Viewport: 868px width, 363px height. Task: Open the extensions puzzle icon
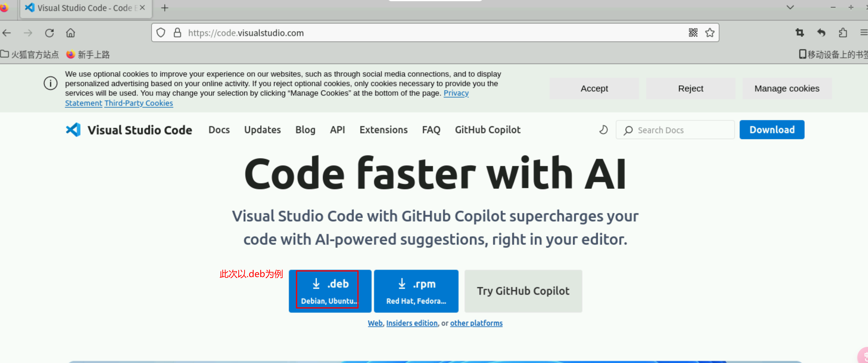(843, 33)
